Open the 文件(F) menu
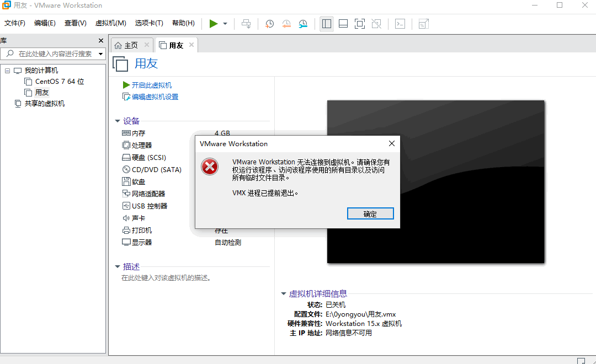Viewport: 596px width, 364px height. [x=15, y=23]
